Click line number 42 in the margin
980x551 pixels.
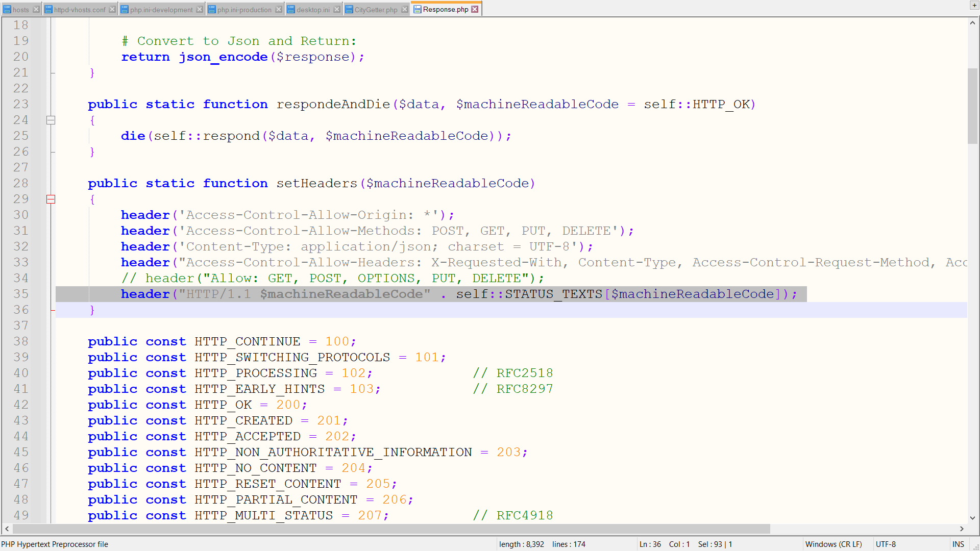pos(21,405)
